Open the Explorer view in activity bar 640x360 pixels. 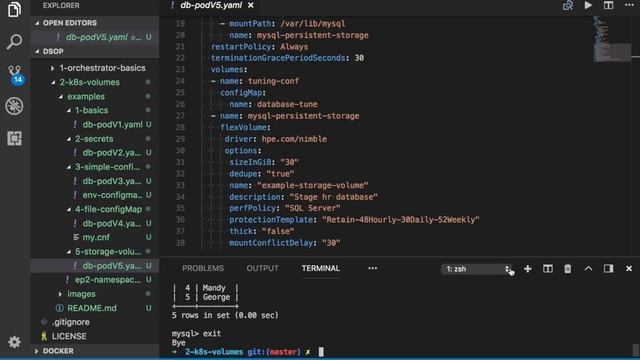pyautogui.click(x=14, y=9)
